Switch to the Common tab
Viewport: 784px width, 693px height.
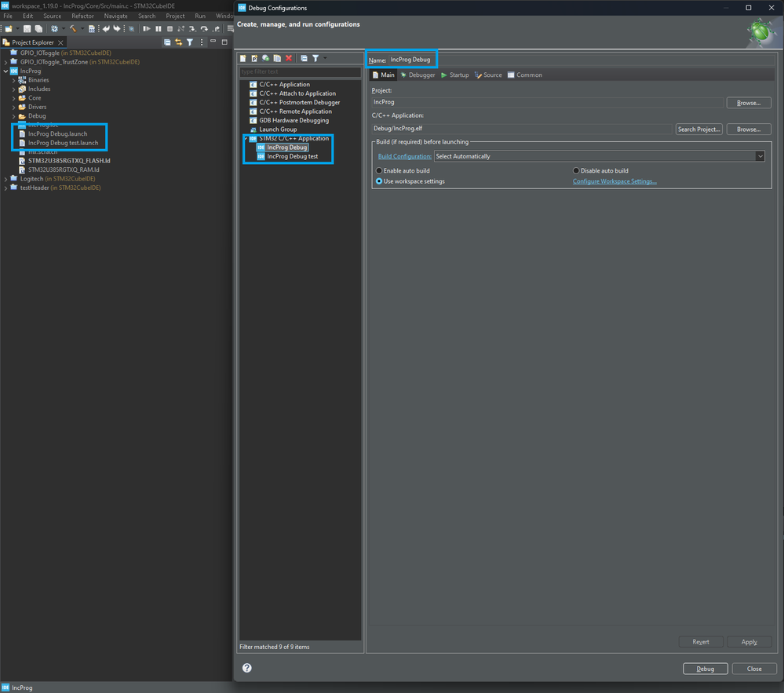pyautogui.click(x=524, y=75)
